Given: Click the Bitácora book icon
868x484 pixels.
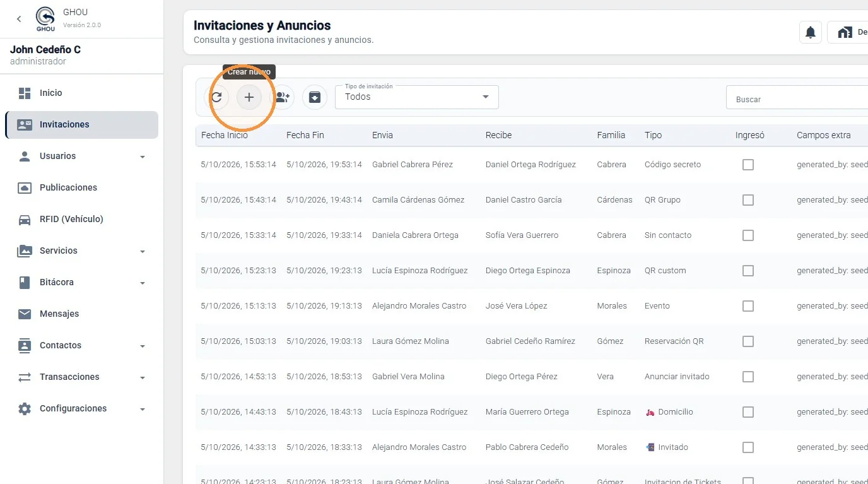Looking at the screenshot, I should pyautogui.click(x=25, y=282).
